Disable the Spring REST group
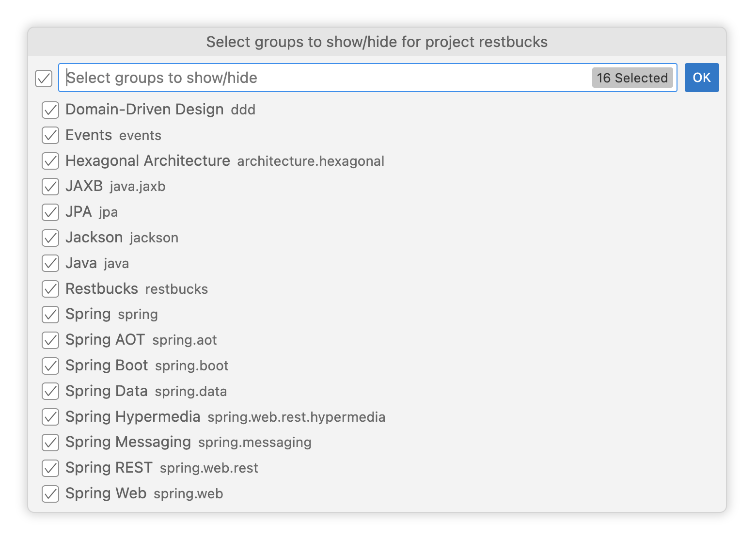The width and height of the screenshot is (756, 540). pyautogui.click(x=50, y=468)
